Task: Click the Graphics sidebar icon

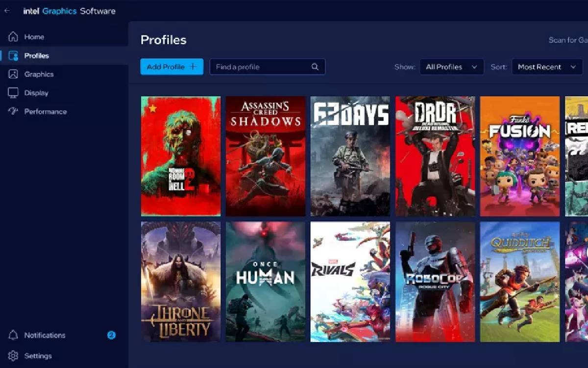Action: (13, 74)
